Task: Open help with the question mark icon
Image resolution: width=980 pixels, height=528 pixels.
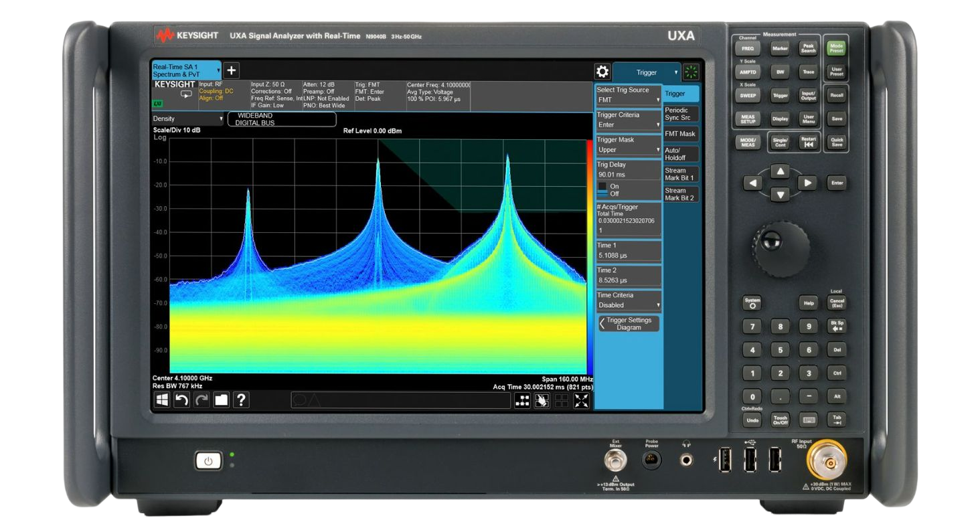Action: 241,400
